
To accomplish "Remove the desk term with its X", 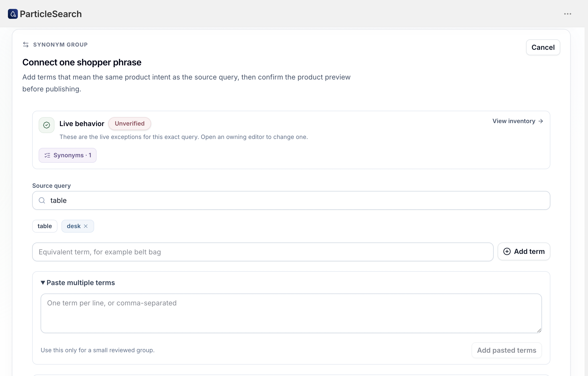I will (86, 226).
